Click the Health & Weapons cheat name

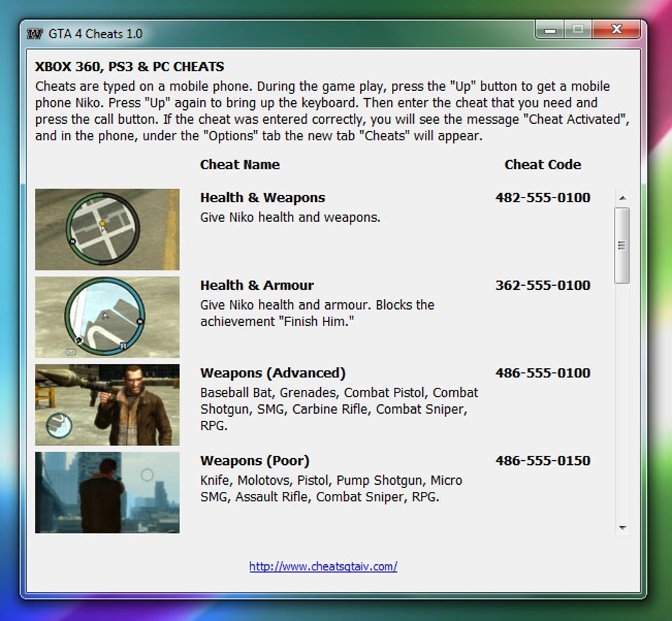[x=263, y=198]
